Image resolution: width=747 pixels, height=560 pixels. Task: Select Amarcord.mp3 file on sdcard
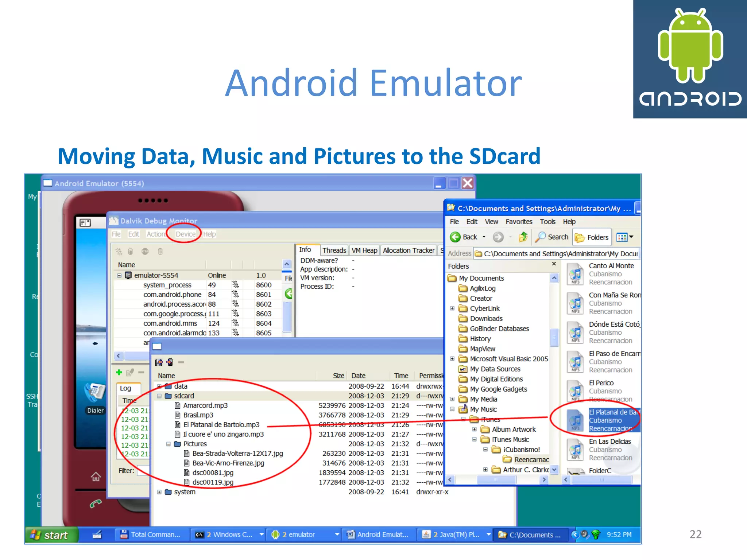point(205,405)
